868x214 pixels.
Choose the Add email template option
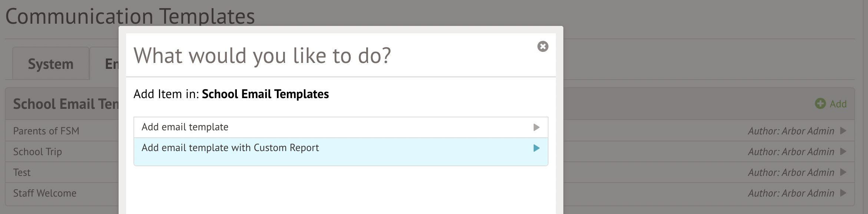(341, 127)
